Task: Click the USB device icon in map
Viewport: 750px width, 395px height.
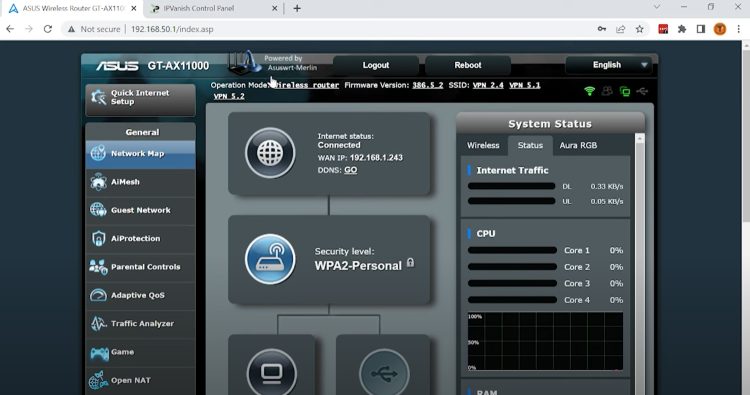Action: [384, 373]
